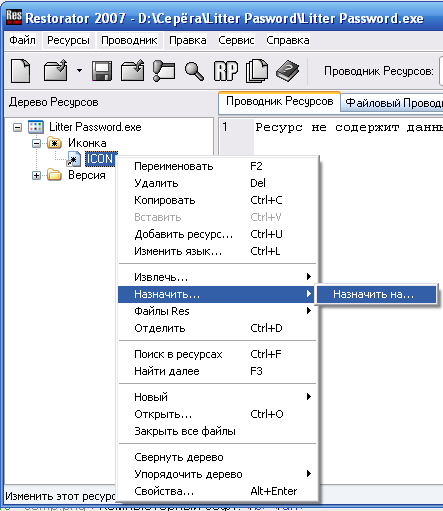Choose Найти далее from context menu
443x511 pixels.
tap(217, 371)
